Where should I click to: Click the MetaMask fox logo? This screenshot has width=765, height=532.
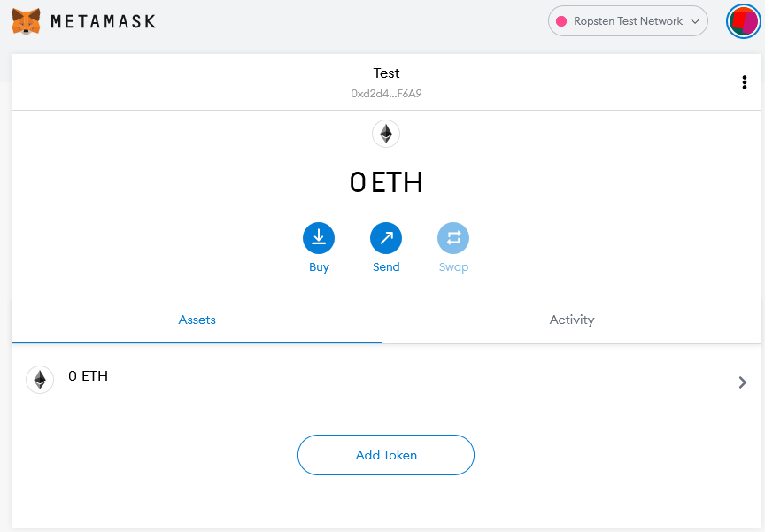coord(26,21)
